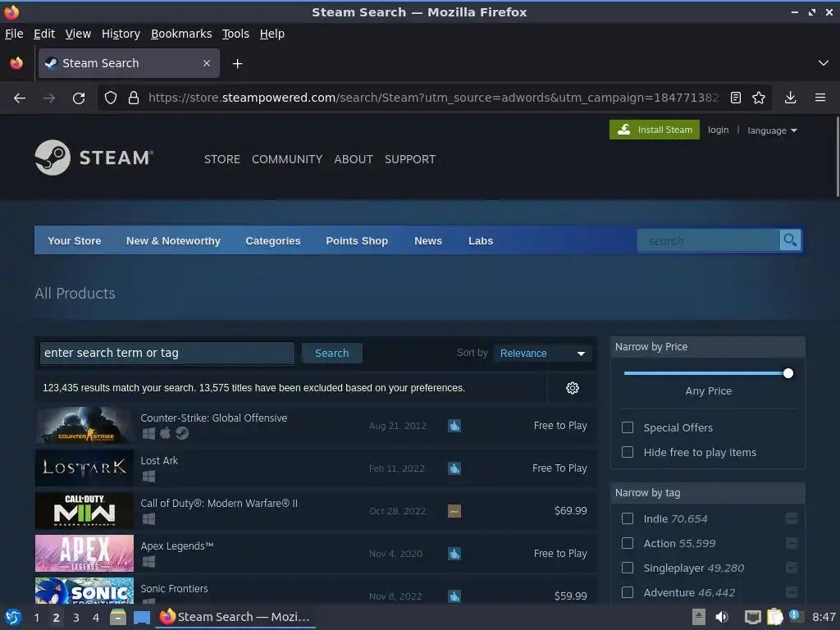
Task: Bookmark this page with the star icon
Action: 759,98
